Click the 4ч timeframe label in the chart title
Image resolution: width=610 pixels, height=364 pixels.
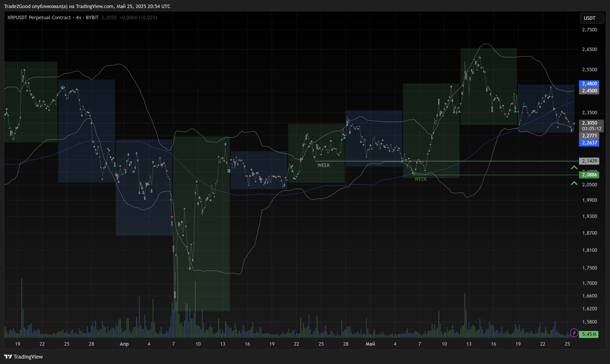click(78, 18)
